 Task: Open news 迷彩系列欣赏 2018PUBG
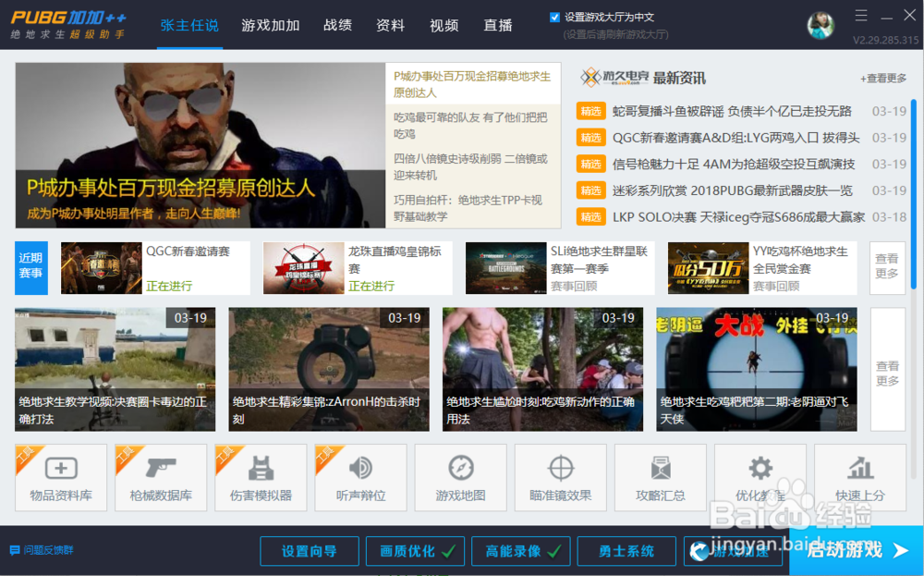(732, 190)
